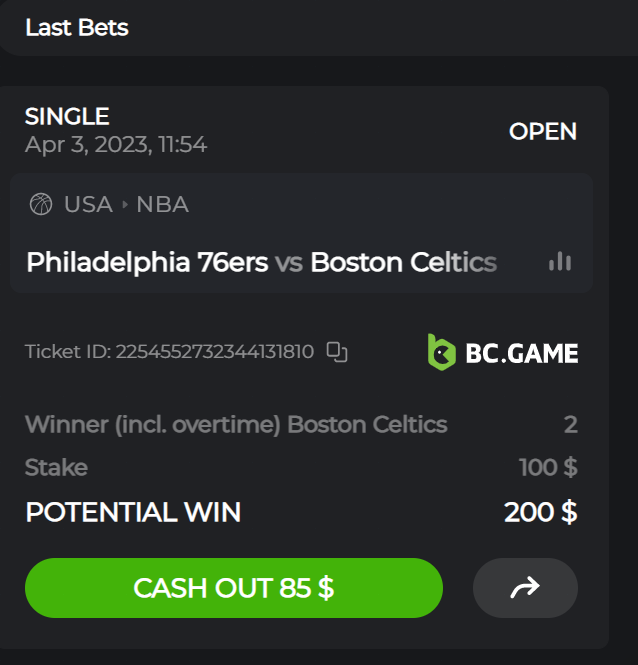
Task: Click the odds value 2
Action: pos(570,424)
